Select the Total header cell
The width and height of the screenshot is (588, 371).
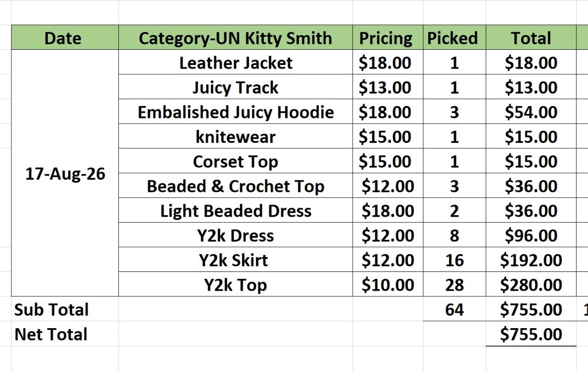[531, 37]
